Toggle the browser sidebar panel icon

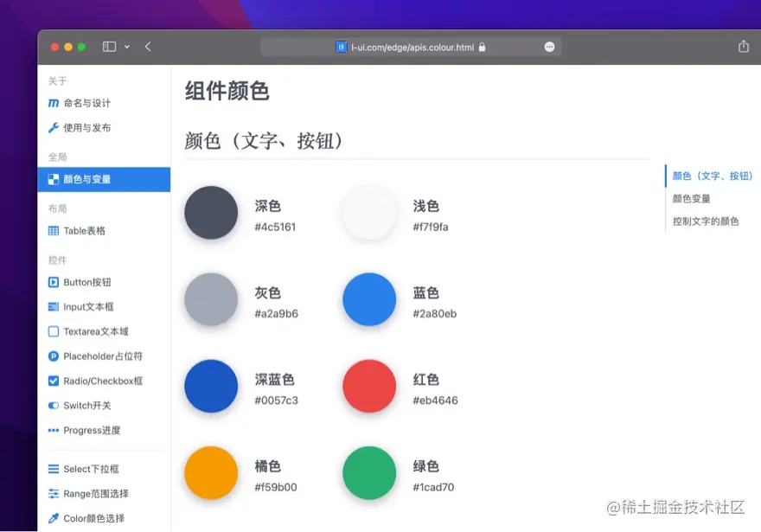tap(107, 47)
